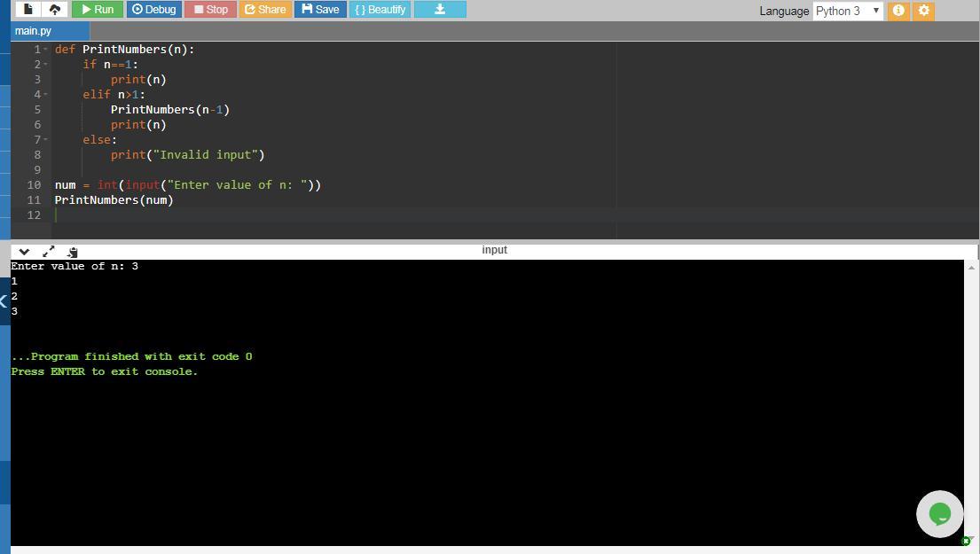This screenshot has height=554, width=980.
Task: Copy console output with the clipboard icon
Action: [x=73, y=252]
